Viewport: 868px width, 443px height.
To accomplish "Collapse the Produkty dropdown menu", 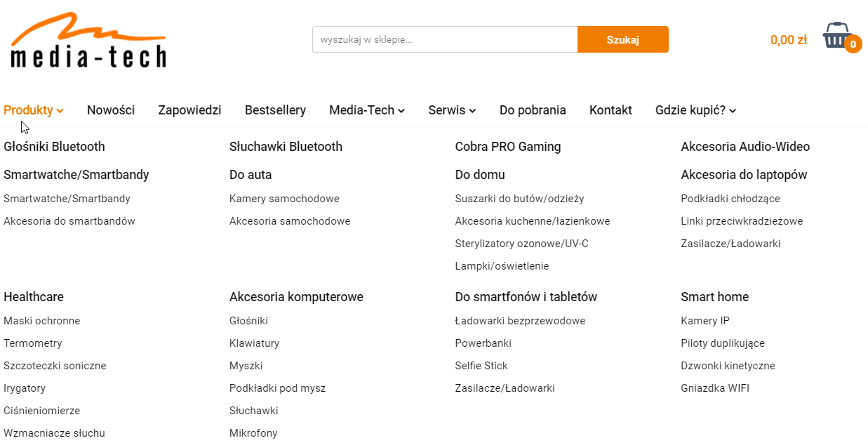I will tap(34, 110).
